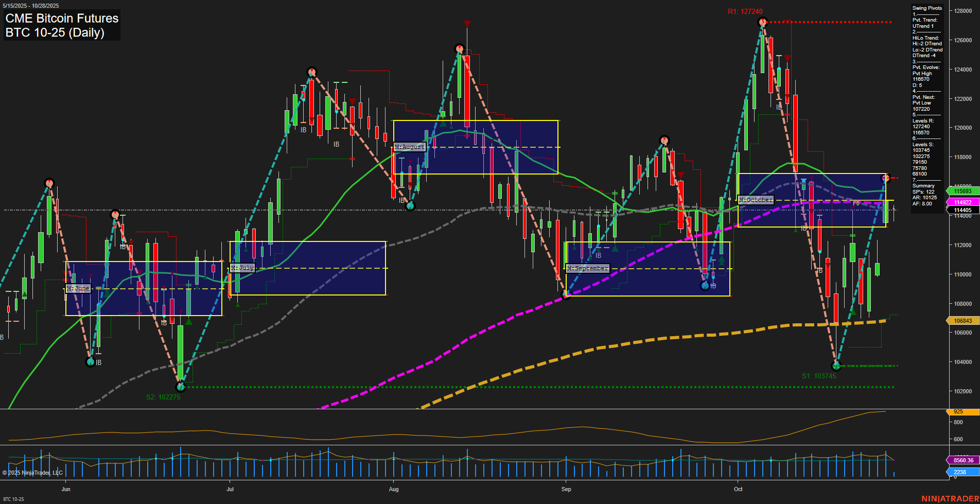Click the blue globe pivot marker below M:September box

tap(704, 285)
